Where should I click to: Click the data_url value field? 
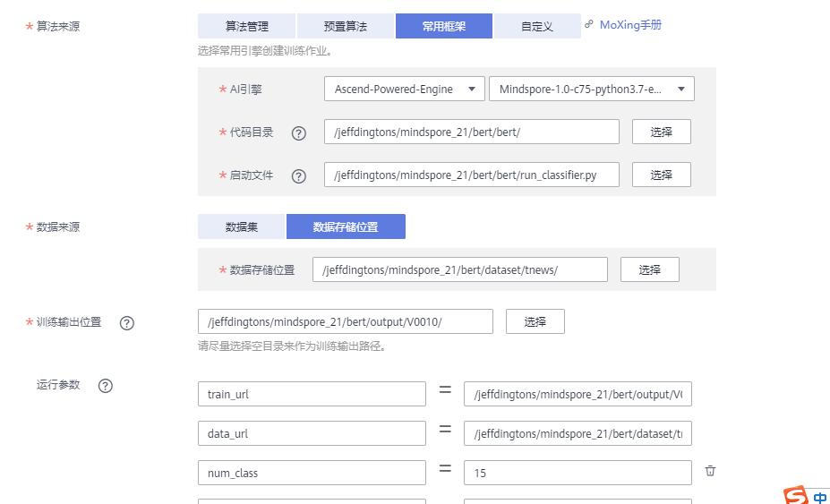click(578, 433)
